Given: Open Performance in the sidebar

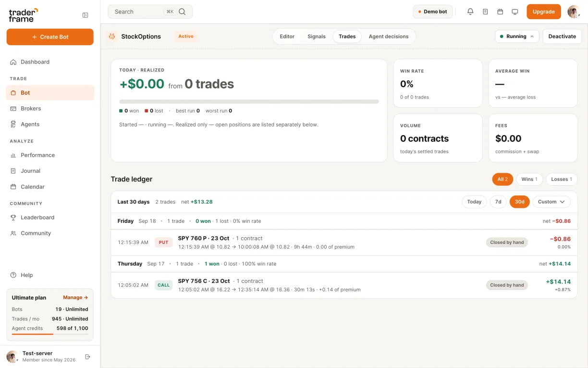Looking at the screenshot, I should tap(50, 155).
